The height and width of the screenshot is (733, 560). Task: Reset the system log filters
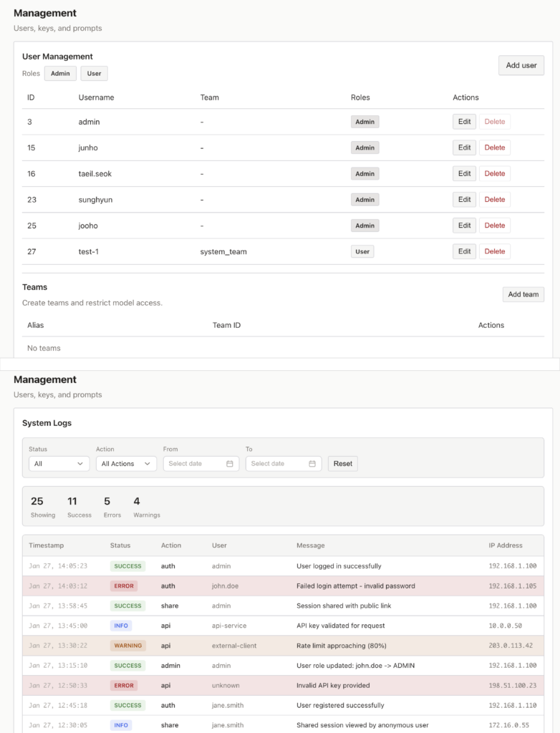343,464
